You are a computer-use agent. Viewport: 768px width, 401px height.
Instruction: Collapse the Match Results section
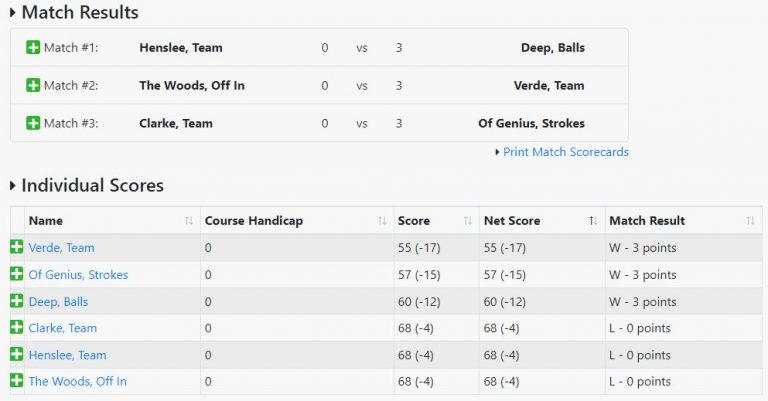pyautogui.click(x=13, y=13)
